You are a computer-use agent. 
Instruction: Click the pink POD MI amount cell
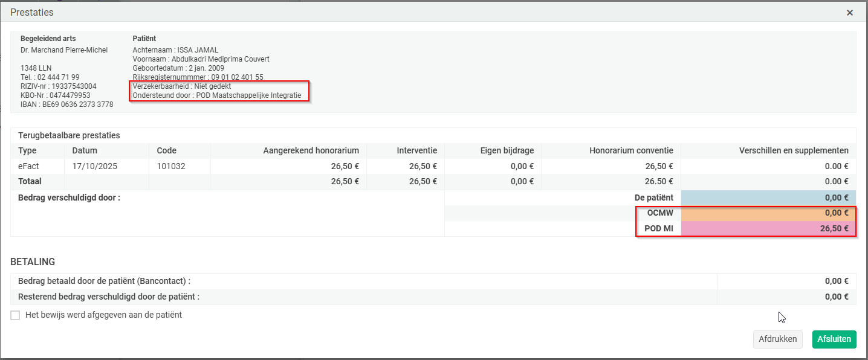(768, 228)
